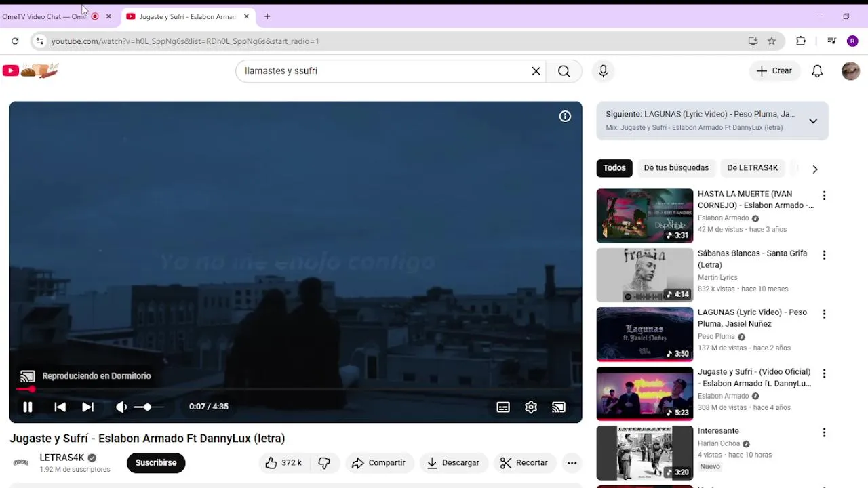The image size is (868, 488).
Task: Open video info card icon
Action: click(565, 117)
